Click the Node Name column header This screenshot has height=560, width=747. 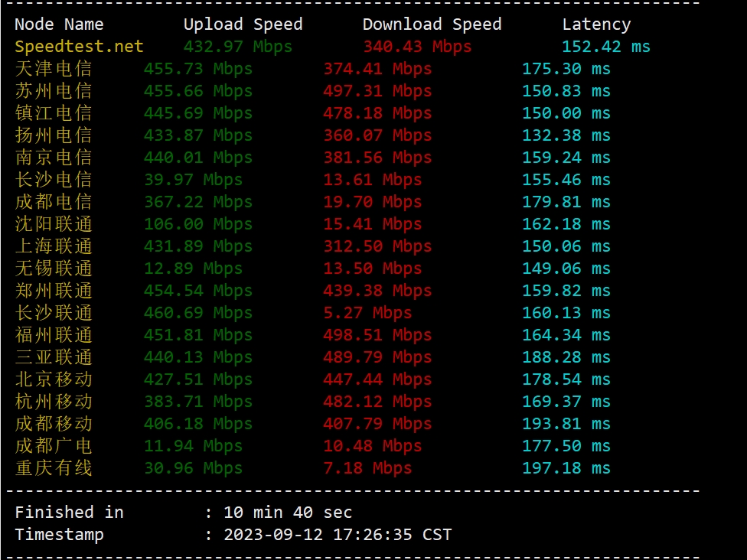click(59, 24)
